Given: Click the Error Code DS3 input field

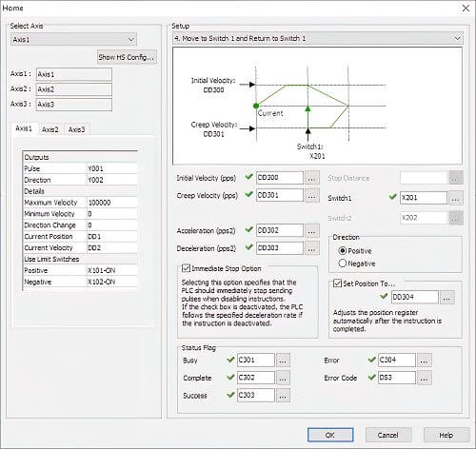Looking at the screenshot, I should pyautogui.click(x=397, y=378).
